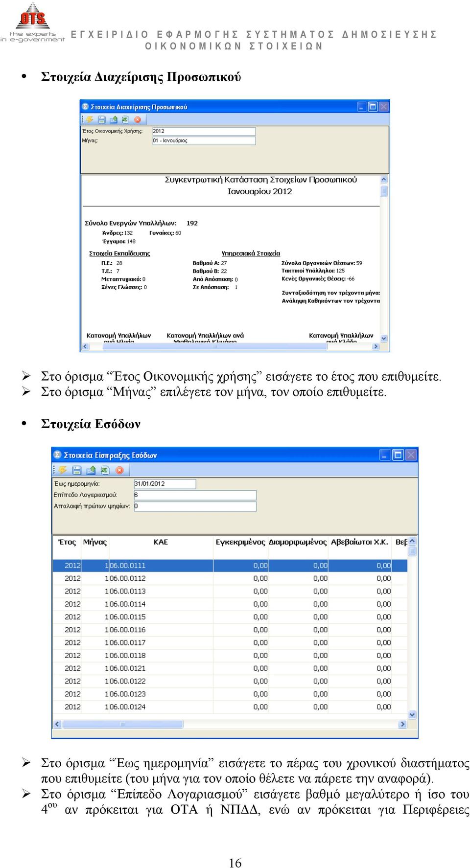Click the Συγκεντρωτική Κατάσταση Στοιχείων Προσωπικού report title

click(261, 180)
